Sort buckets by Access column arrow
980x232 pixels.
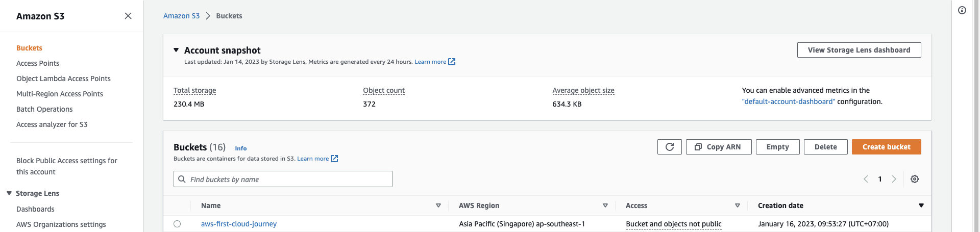click(738, 205)
